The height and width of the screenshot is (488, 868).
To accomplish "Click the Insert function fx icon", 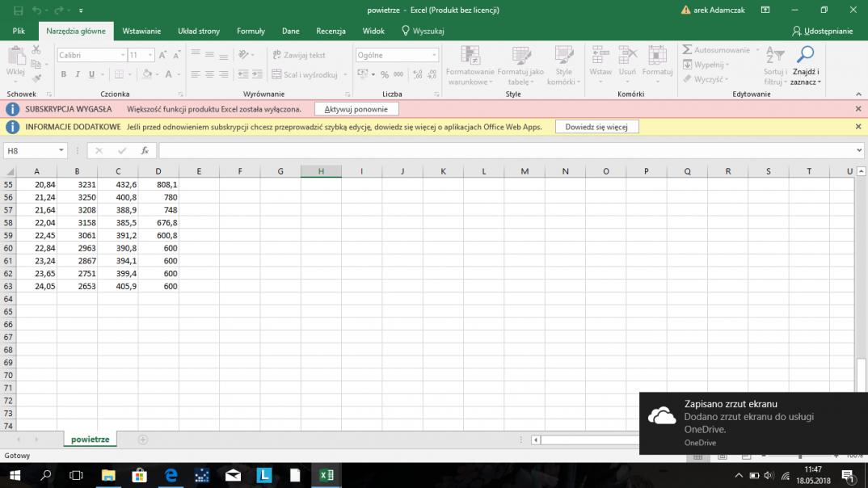I will tap(145, 151).
